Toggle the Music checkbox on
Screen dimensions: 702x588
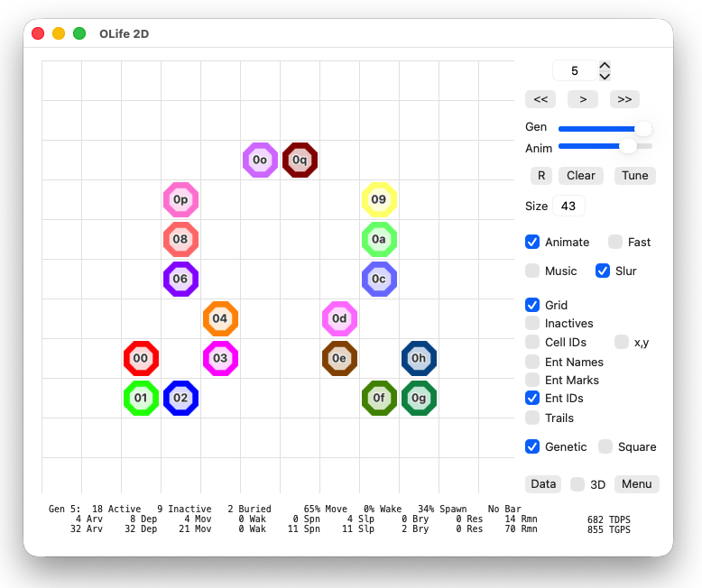point(532,271)
